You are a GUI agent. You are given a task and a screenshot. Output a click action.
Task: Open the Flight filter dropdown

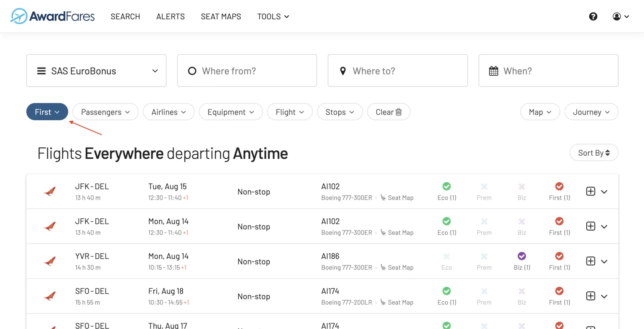[290, 112]
